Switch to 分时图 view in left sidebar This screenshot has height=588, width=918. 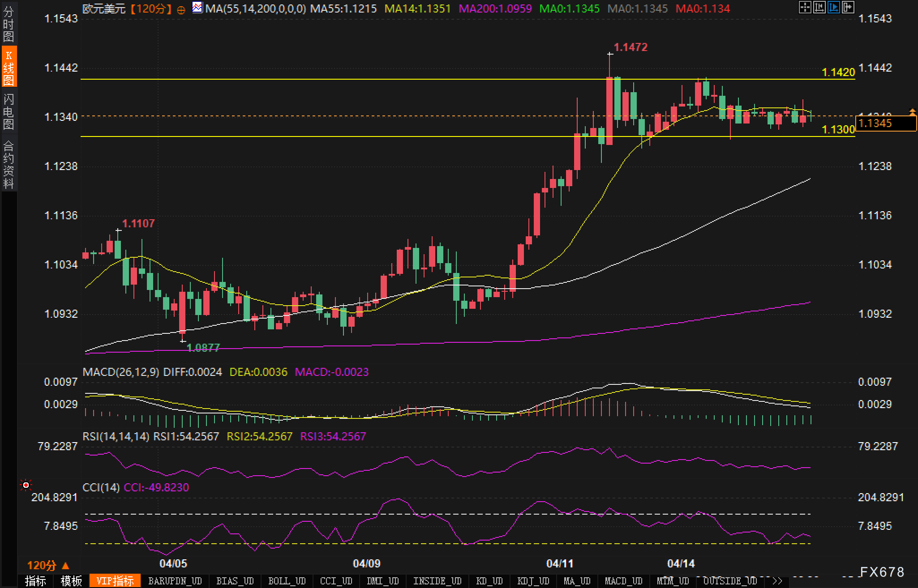point(9,24)
